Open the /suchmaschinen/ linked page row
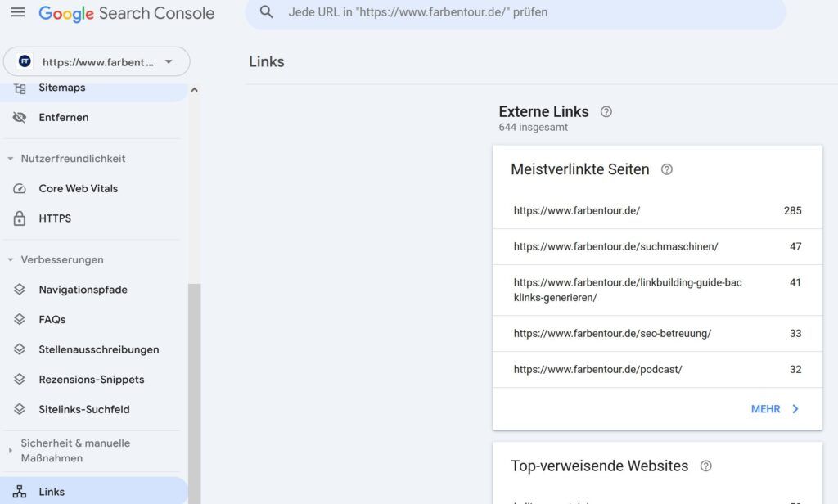838x504 pixels. coord(657,246)
